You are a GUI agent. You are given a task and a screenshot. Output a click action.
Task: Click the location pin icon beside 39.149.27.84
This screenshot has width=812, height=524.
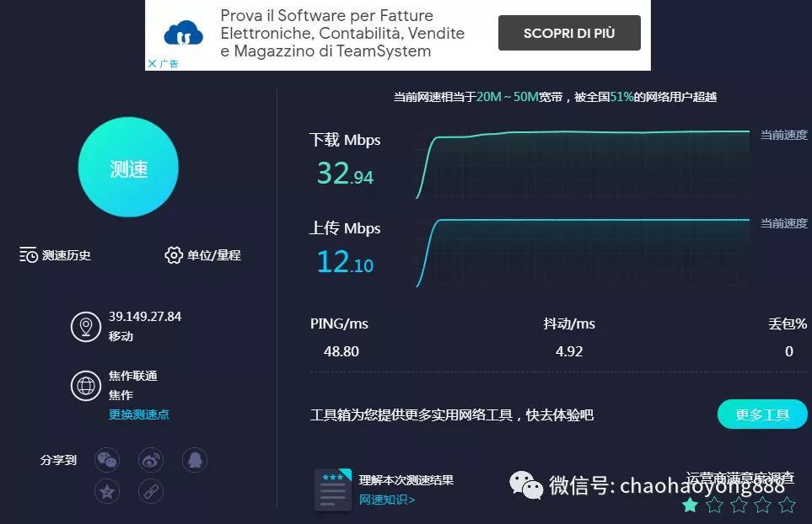click(x=84, y=329)
